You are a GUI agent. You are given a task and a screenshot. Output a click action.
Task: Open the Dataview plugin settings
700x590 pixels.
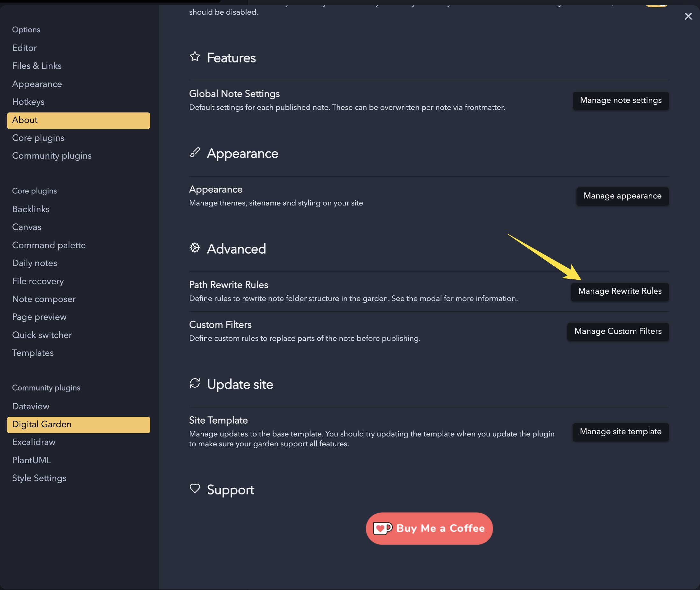pos(31,407)
